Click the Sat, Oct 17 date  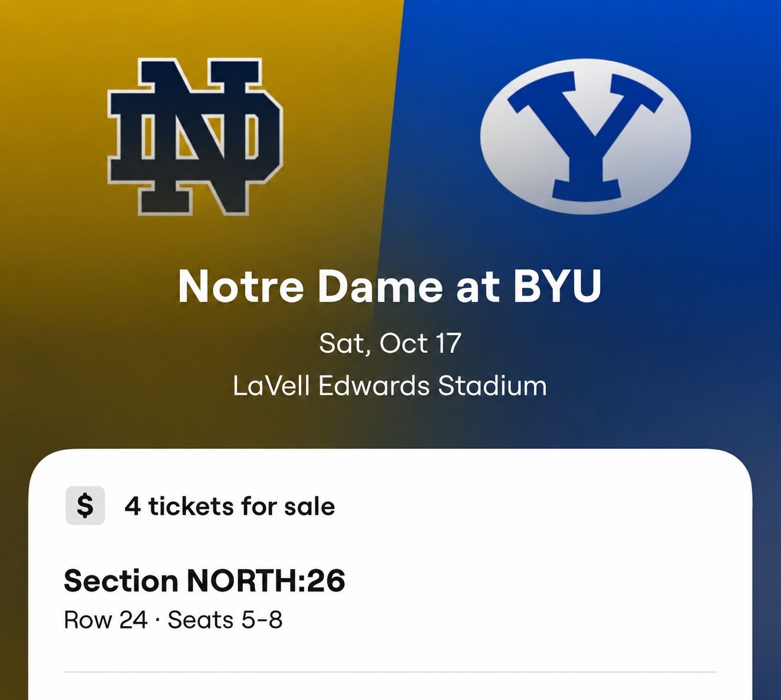(x=390, y=343)
